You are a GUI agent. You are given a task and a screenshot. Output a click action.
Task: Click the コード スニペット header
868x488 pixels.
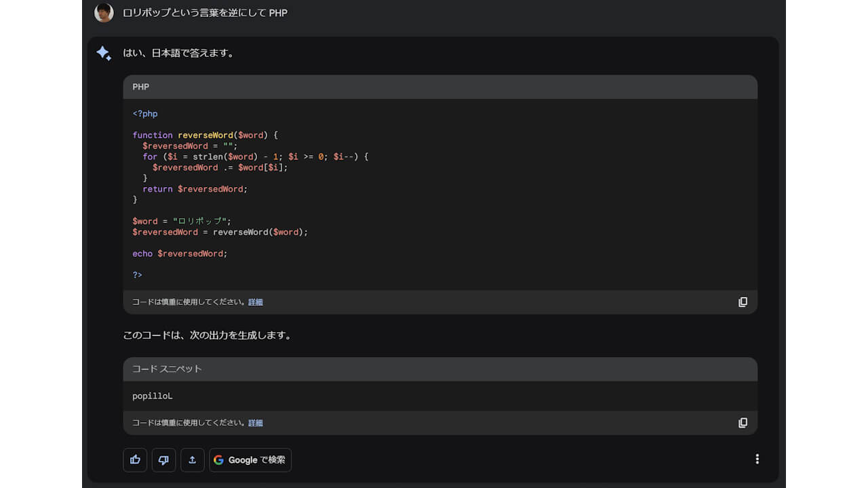pos(439,369)
